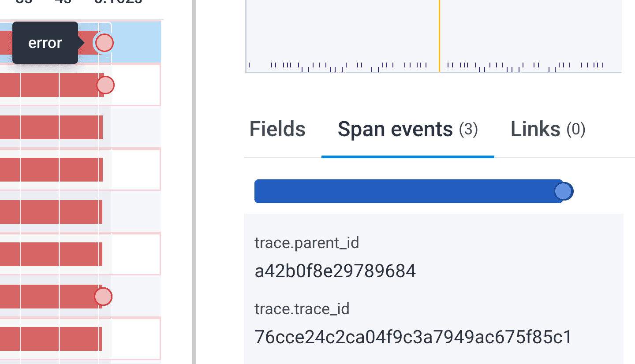Click the span event details card

(434, 286)
